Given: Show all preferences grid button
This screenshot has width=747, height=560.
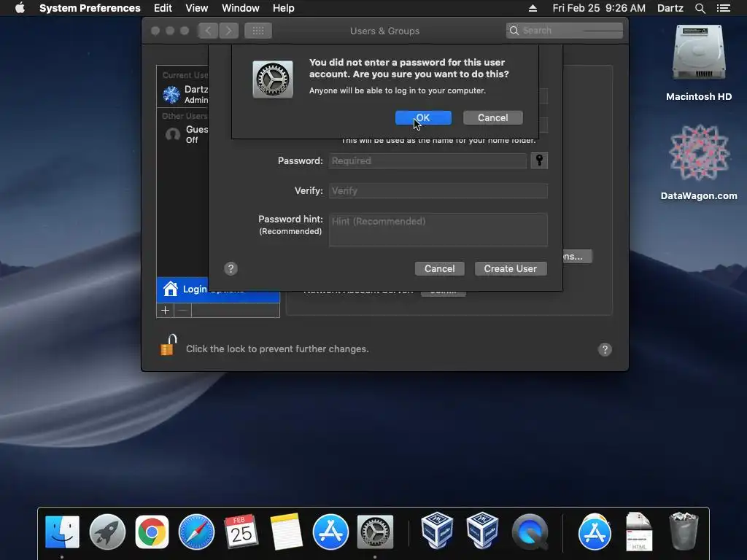Looking at the screenshot, I should tap(258, 31).
